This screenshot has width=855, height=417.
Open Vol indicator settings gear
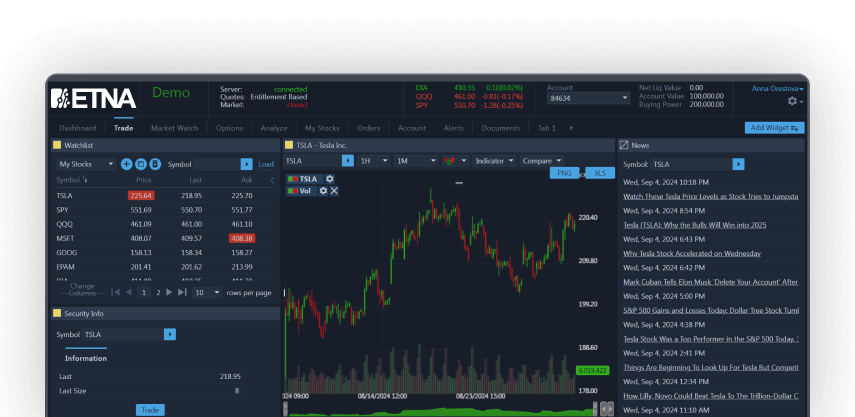click(x=323, y=191)
